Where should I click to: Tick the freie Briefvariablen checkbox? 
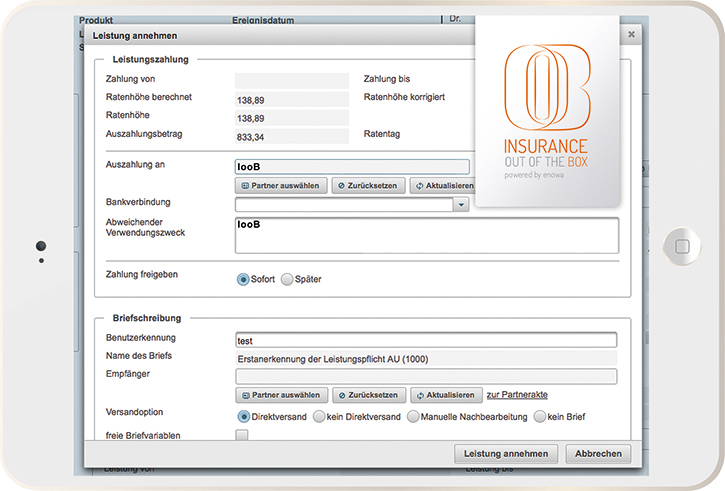pos(241,435)
